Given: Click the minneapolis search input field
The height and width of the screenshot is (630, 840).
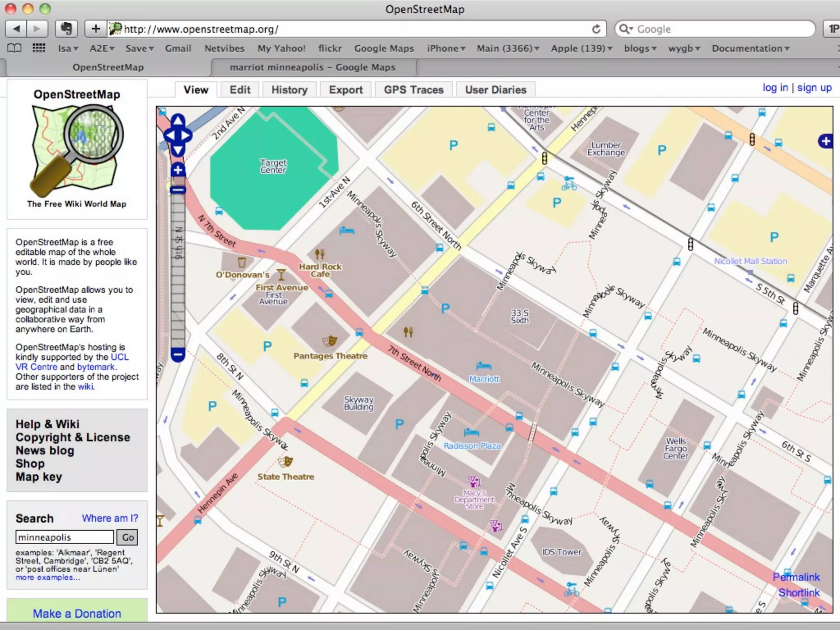Looking at the screenshot, I should [64, 537].
